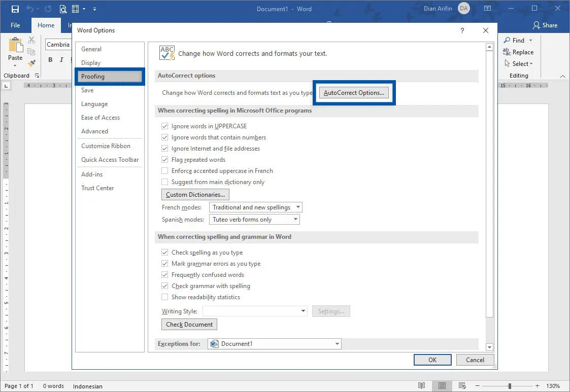Switch to Web Layout view
This screenshot has height=392, width=570.
click(462, 386)
